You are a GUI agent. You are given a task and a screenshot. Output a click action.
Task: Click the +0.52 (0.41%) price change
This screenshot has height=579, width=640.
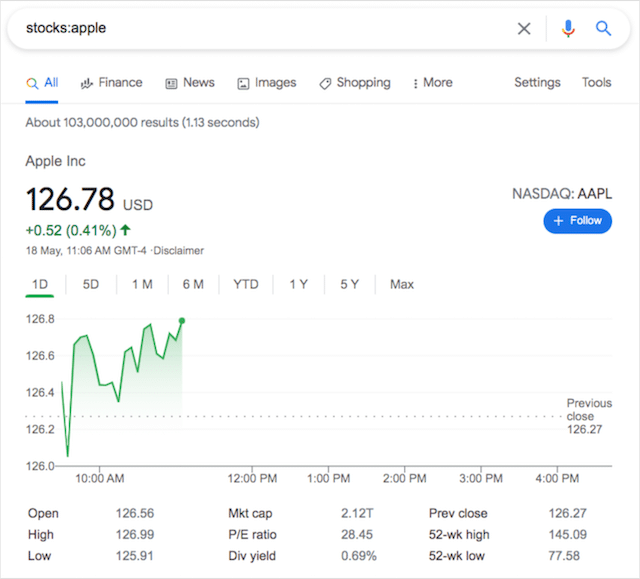click(78, 231)
